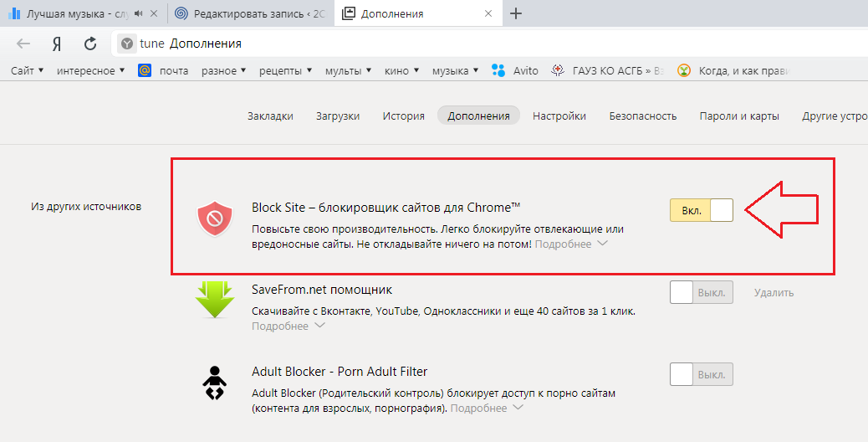Click the back arrow navigation icon
868x442 pixels.
pyautogui.click(x=23, y=44)
